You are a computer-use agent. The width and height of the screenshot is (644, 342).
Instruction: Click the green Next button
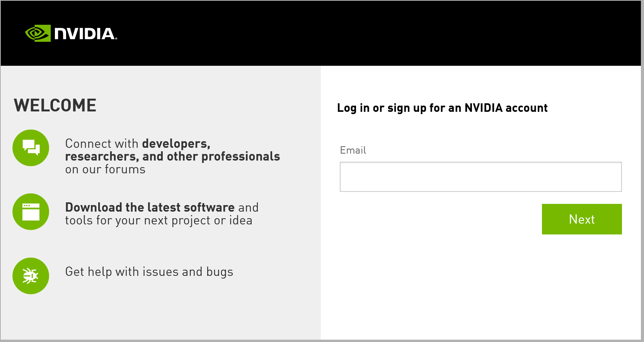coord(582,219)
